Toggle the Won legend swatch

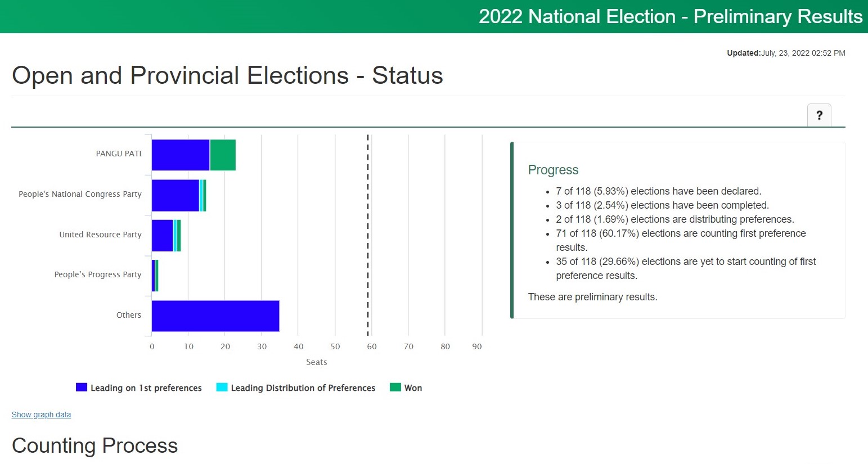click(x=395, y=388)
